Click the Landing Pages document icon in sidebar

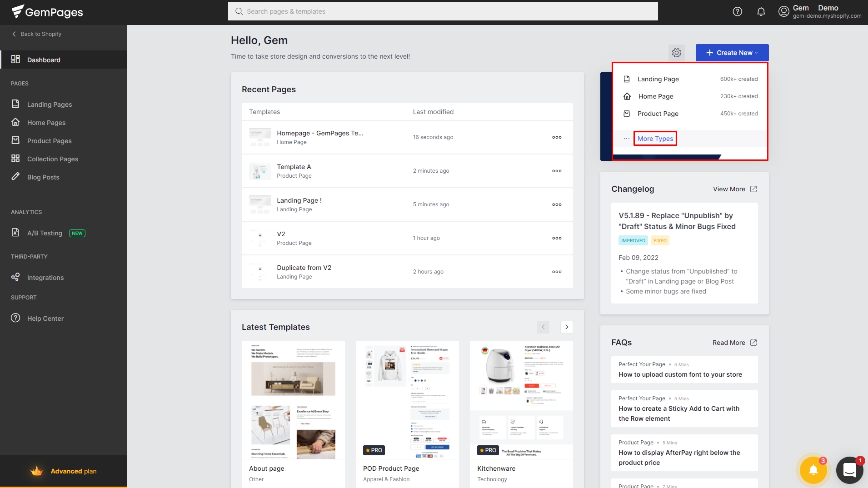[x=15, y=104]
